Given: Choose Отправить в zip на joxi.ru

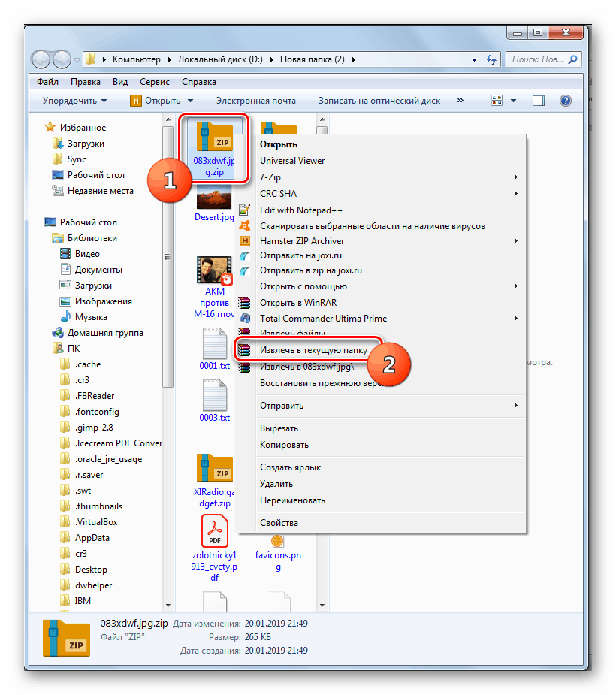Looking at the screenshot, I should [311, 270].
